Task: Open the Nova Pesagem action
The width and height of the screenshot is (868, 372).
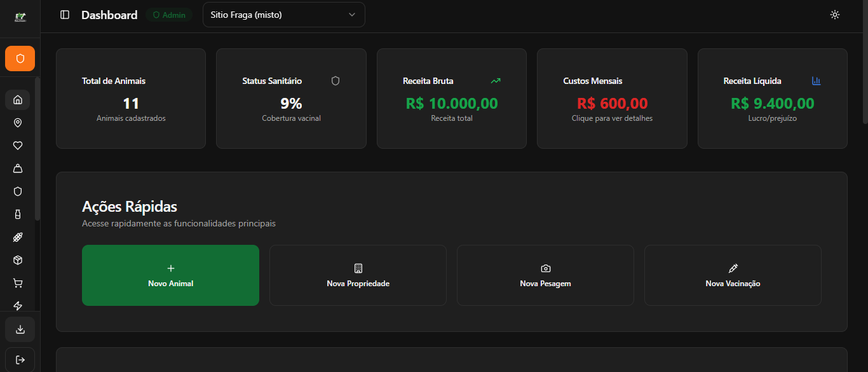Action: tap(545, 275)
